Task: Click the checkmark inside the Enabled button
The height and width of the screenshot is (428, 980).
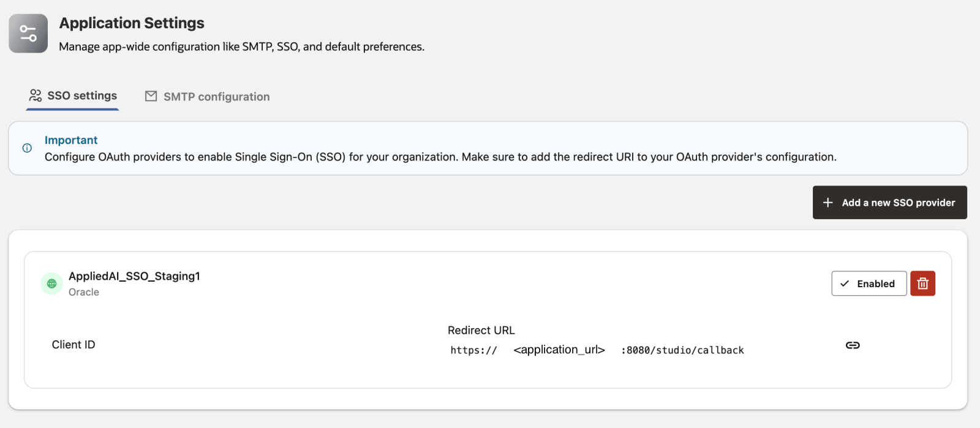Action: click(x=845, y=283)
